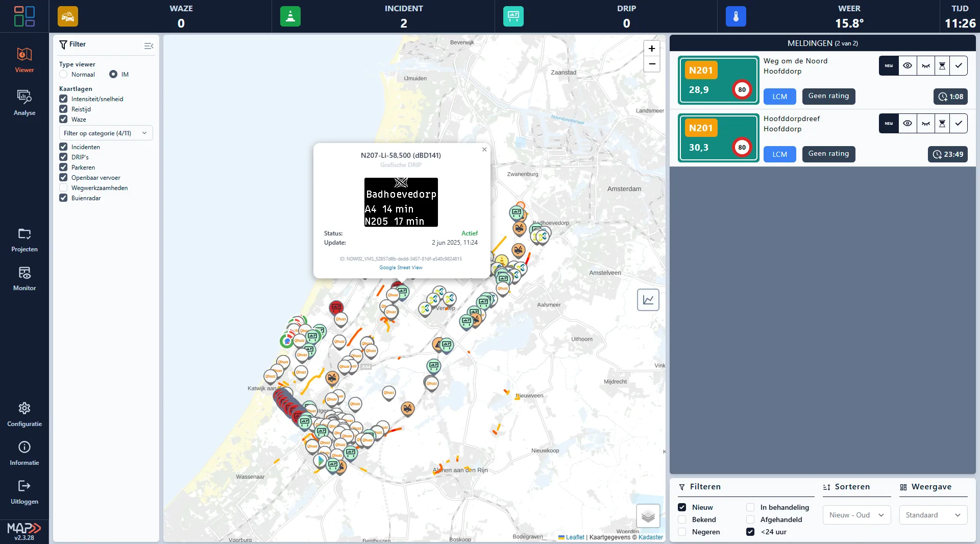Click the Projecten folder icon
Image resolution: width=980 pixels, height=544 pixels.
point(24,234)
